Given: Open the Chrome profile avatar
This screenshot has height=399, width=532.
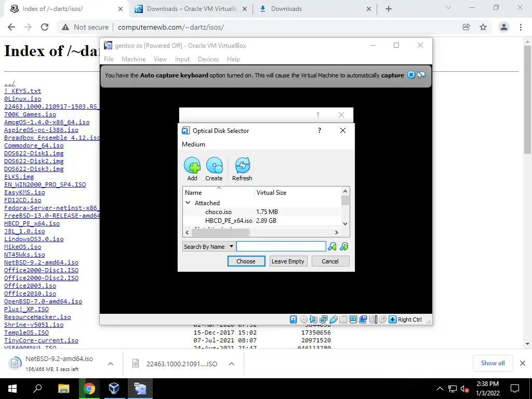Looking at the screenshot, I should click(x=504, y=27).
